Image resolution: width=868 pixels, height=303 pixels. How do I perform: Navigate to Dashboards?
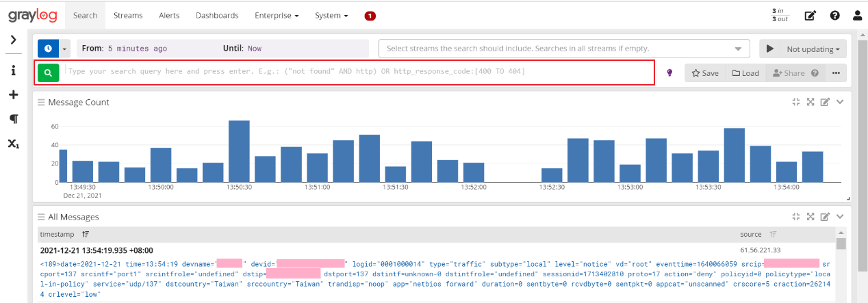(217, 15)
